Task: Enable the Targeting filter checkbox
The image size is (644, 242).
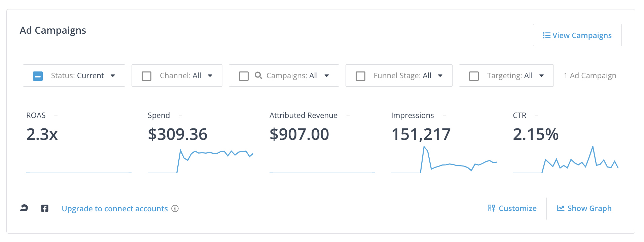Action: click(474, 76)
